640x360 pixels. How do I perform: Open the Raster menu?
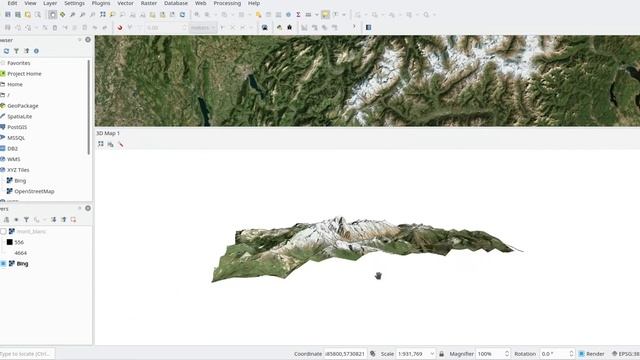(149, 3)
